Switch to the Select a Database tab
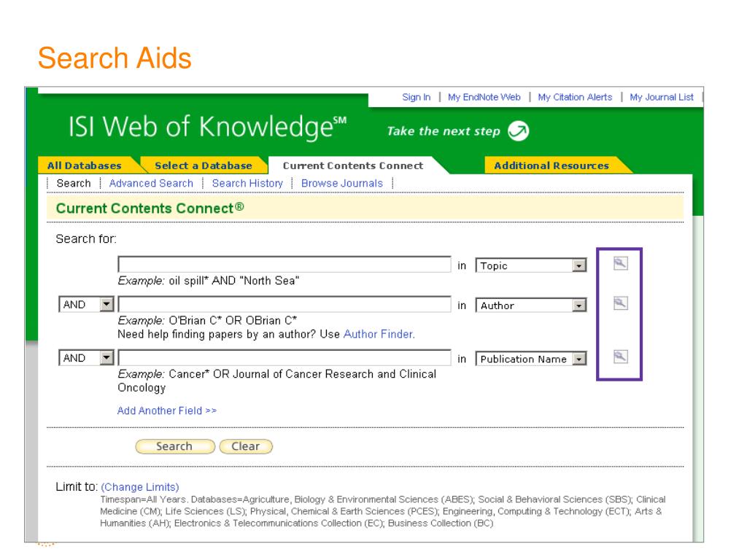 204,166
